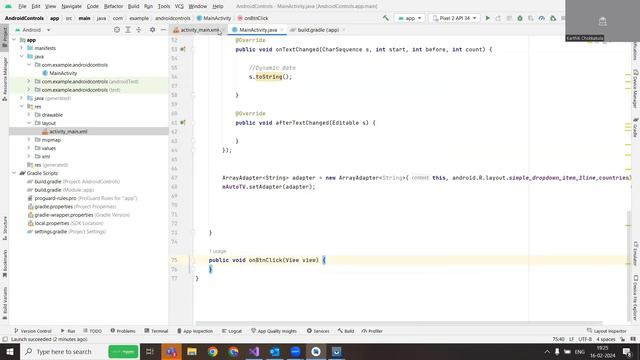Click the Debug app bug icon
Image resolution: width=640 pixels, height=360 pixels.
[520, 18]
